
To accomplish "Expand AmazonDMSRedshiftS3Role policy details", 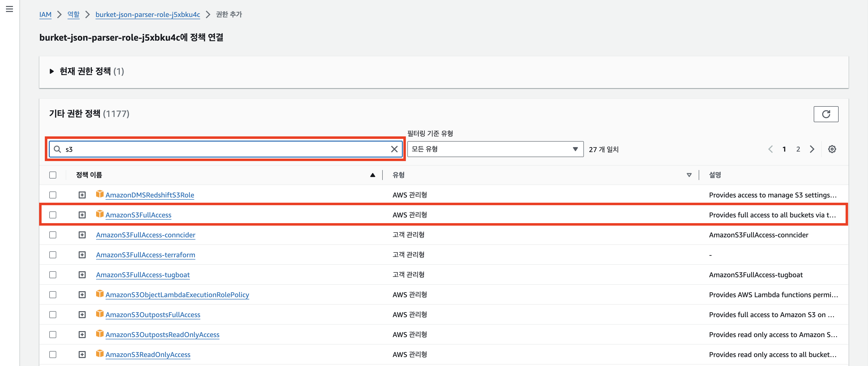I will point(82,195).
